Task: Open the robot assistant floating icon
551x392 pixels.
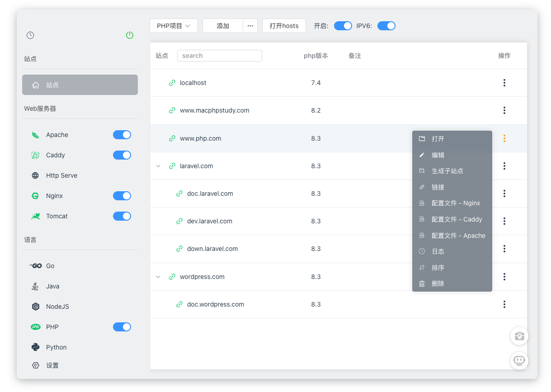Action: tap(519, 361)
